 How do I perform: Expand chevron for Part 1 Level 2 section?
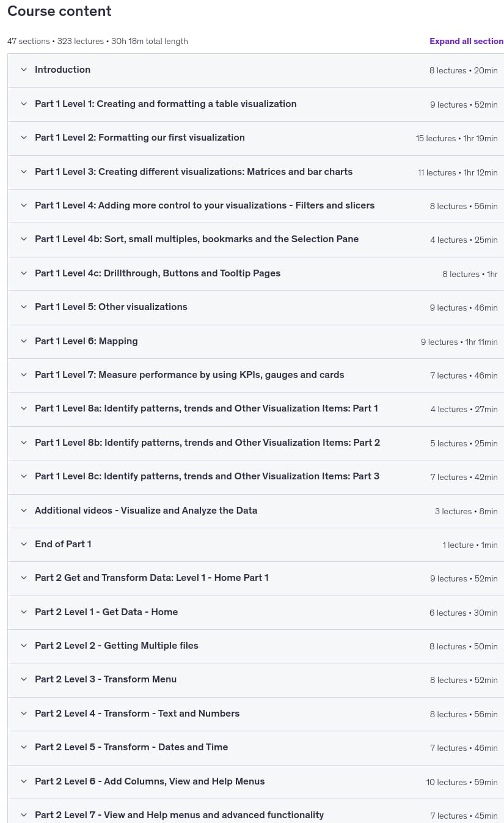tap(24, 138)
